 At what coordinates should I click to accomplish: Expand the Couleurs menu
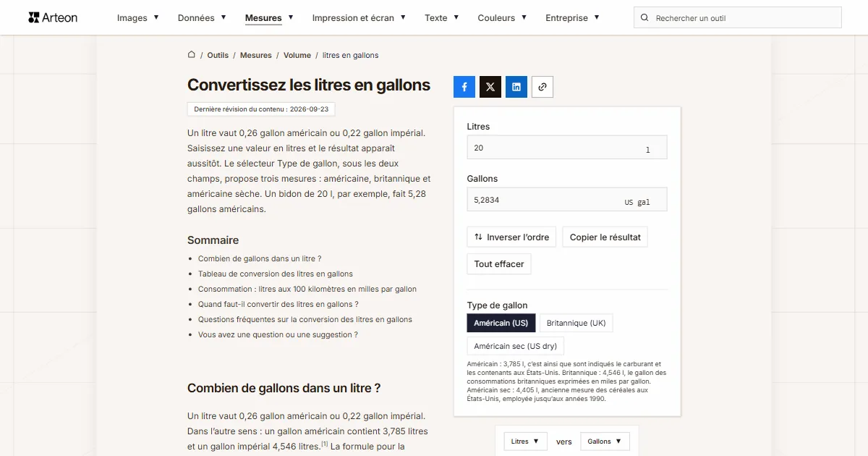click(502, 17)
